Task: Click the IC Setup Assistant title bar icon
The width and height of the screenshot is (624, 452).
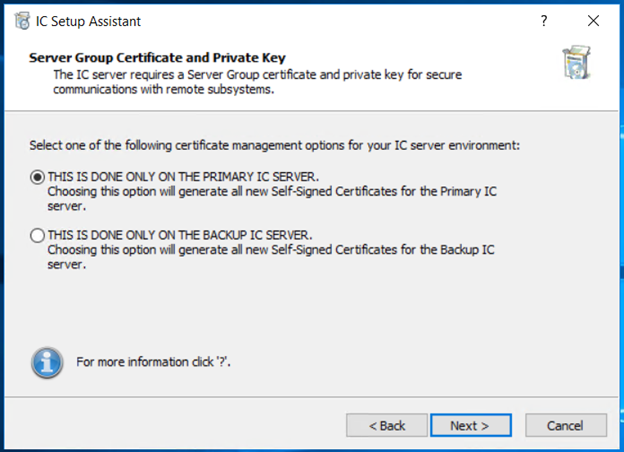Action: (22, 21)
